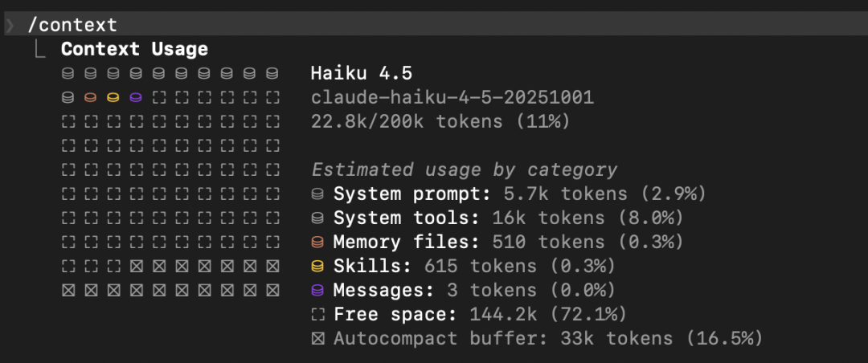Click Autocompact buffer: 33k tokens row
Image resolution: width=868 pixels, height=363 pixels.
point(537,338)
